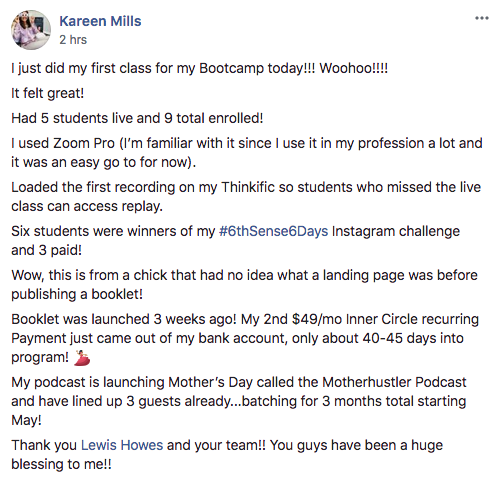Image resolution: width=497 pixels, height=477 pixels.
Task: Click the 'Loaded the first recording' paragraph
Action: coord(246,197)
